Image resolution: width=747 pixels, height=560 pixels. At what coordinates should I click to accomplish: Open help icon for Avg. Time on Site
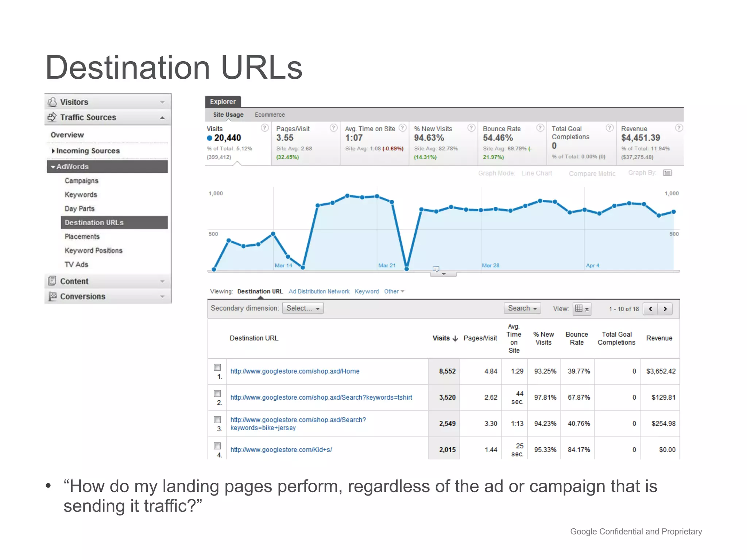tap(402, 128)
